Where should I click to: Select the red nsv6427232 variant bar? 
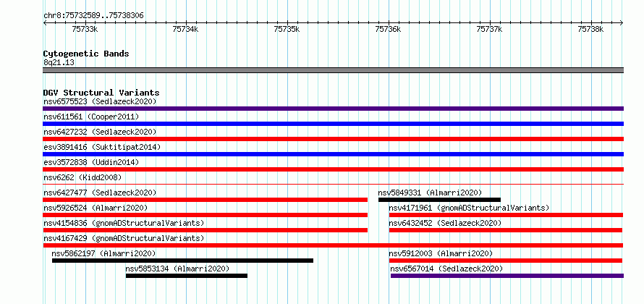point(333,139)
